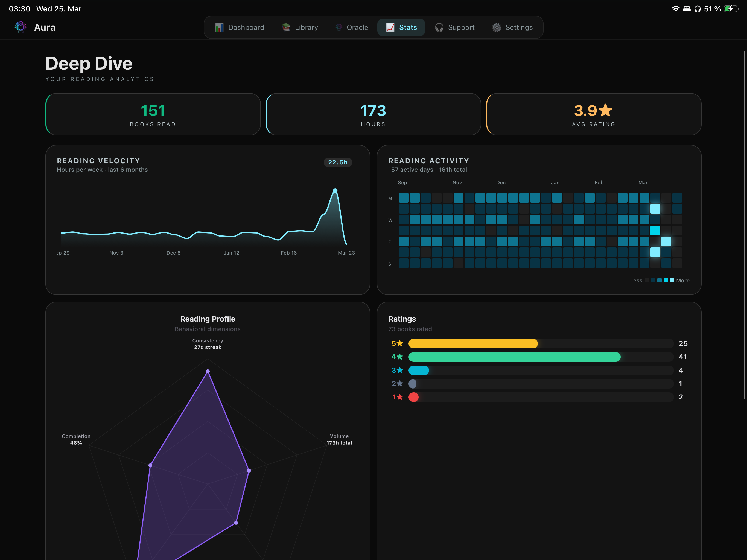Select the 4-star rating label
Screen dimensions: 747x560
tap(397, 357)
